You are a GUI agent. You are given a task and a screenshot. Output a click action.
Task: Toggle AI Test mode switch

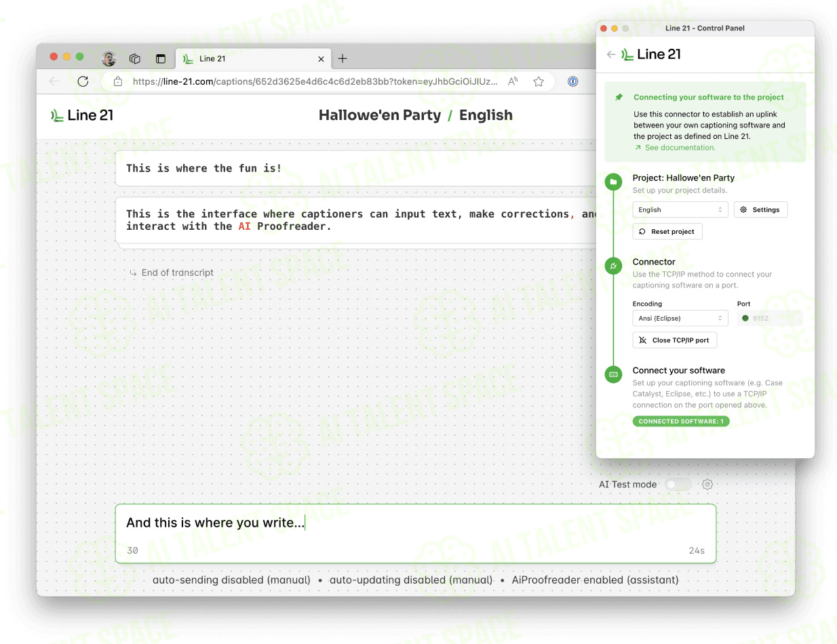pyautogui.click(x=678, y=484)
